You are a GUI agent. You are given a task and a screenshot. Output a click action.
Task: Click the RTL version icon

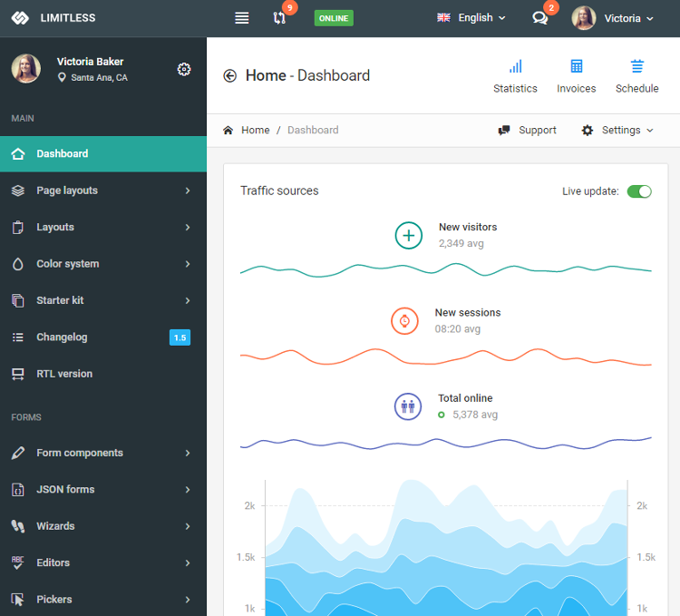point(18,374)
